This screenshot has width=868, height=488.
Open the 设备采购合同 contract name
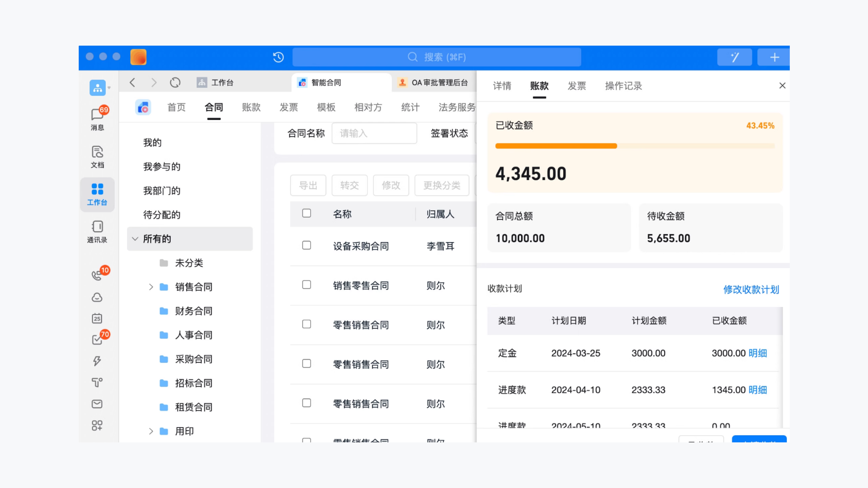(x=361, y=246)
